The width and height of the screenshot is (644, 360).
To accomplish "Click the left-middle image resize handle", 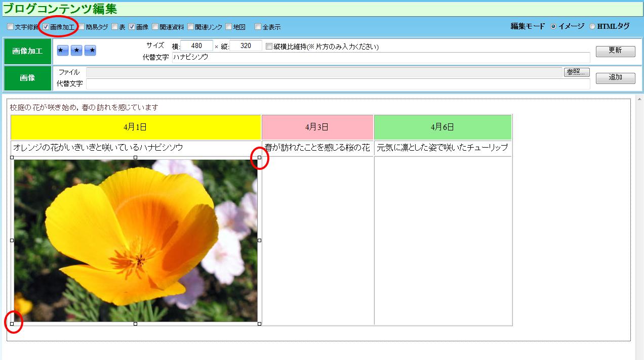I will (12, 241).
